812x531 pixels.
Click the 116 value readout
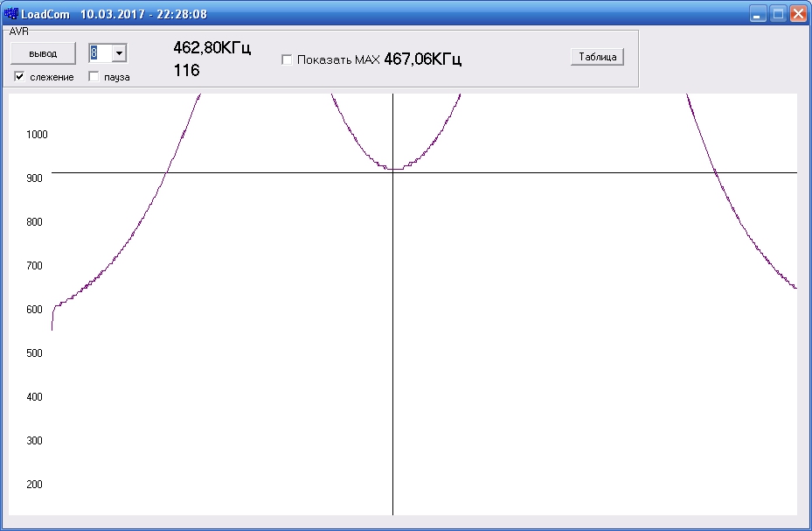186,71
